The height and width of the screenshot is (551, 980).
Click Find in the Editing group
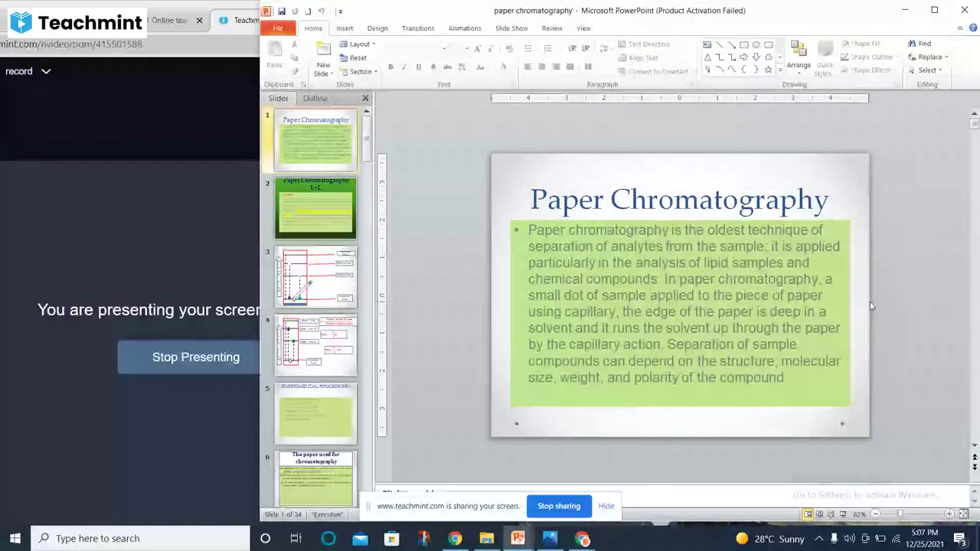[x=920, y=44]
